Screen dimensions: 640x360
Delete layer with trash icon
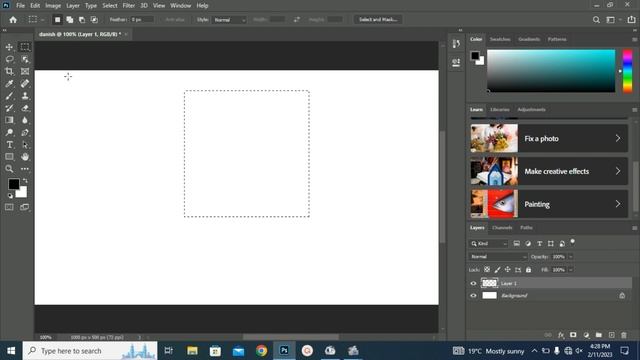tap(624, 335)
